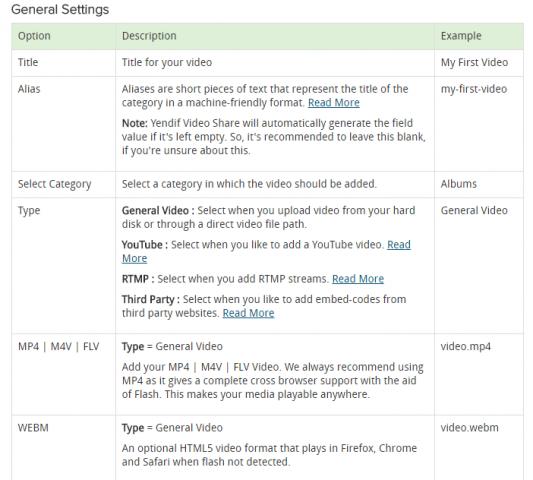Select the Description column header
Image resolution: width=533 pixels, height=480 pixels.
click(275, 36)
